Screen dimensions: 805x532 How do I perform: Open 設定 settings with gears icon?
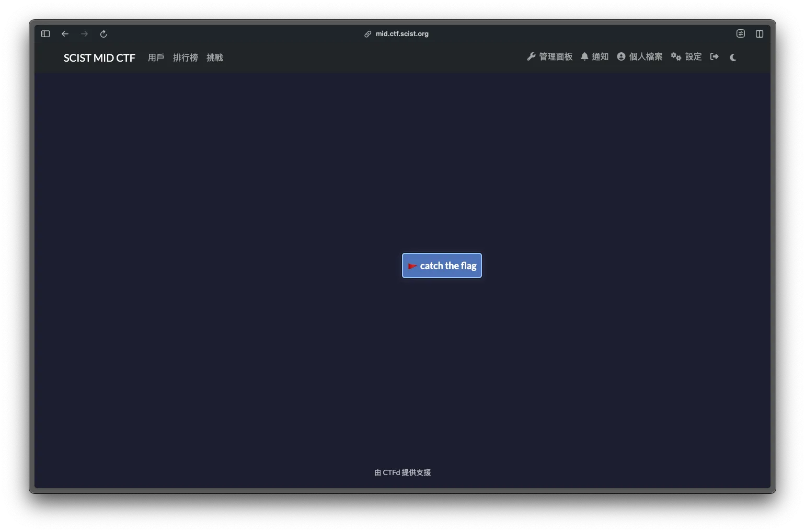686,57
